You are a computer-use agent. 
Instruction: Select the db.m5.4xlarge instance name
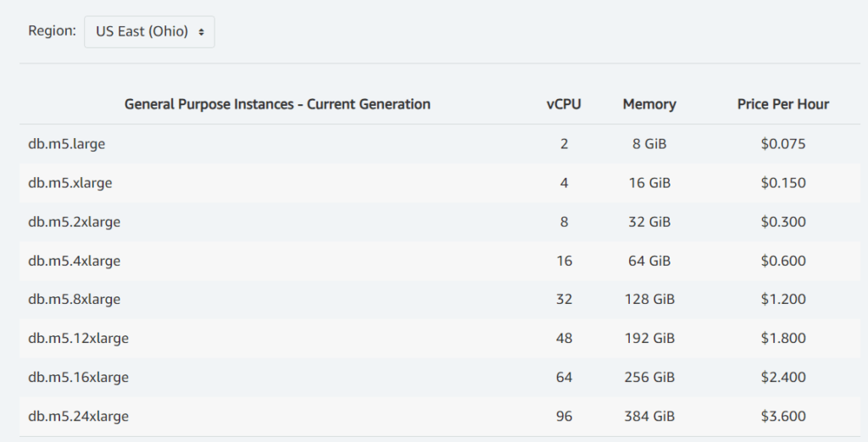point(75,261)
